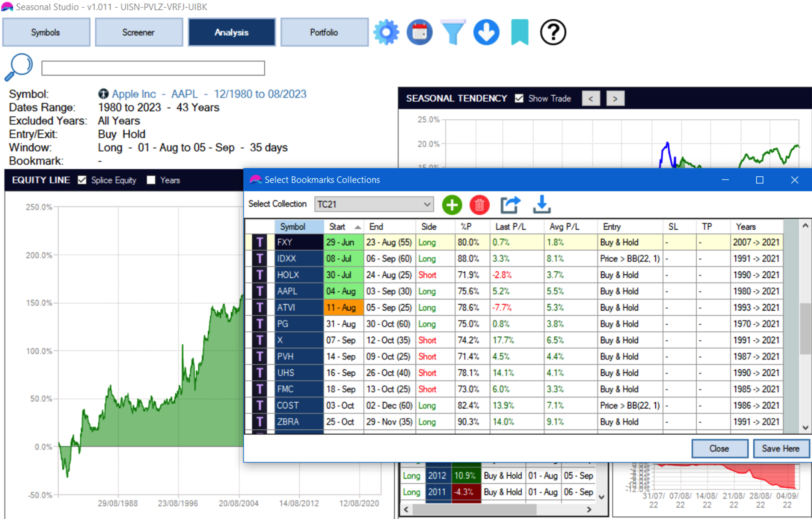This screenshot has width=812, height=519.
Task: Click the bookmarks table vertical scrollbar thumb
Action: pos(805,329)
